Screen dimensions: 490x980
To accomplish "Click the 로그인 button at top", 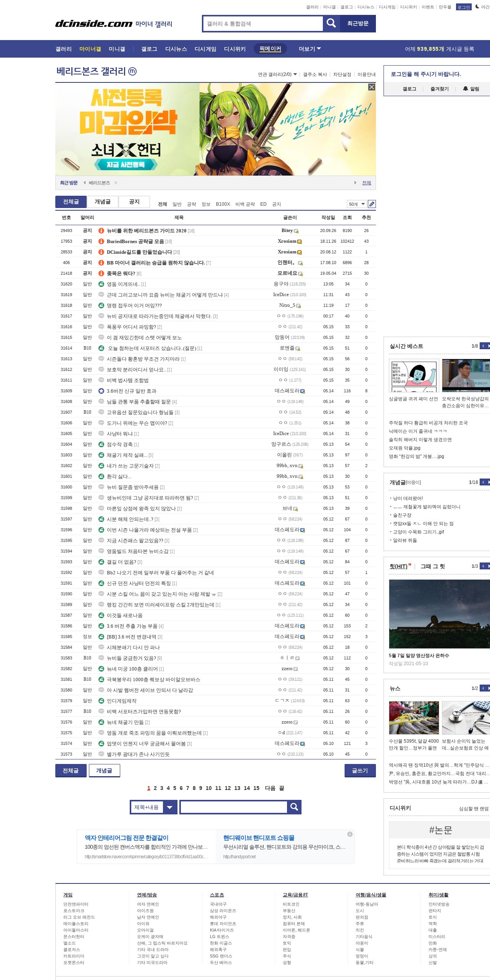I will click(464, 7).
